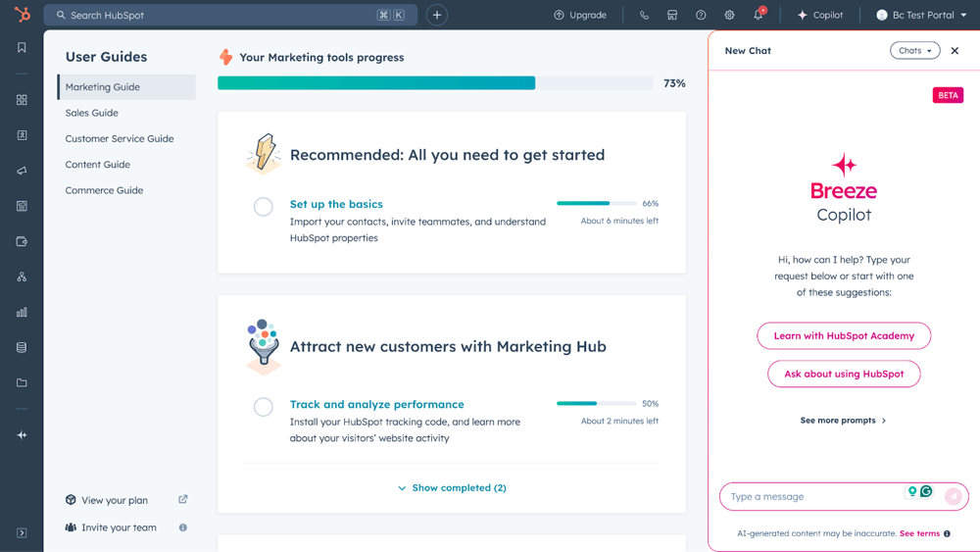
Task: Select the Customer Service Guide tab
Action: click(x=120, y=139)
